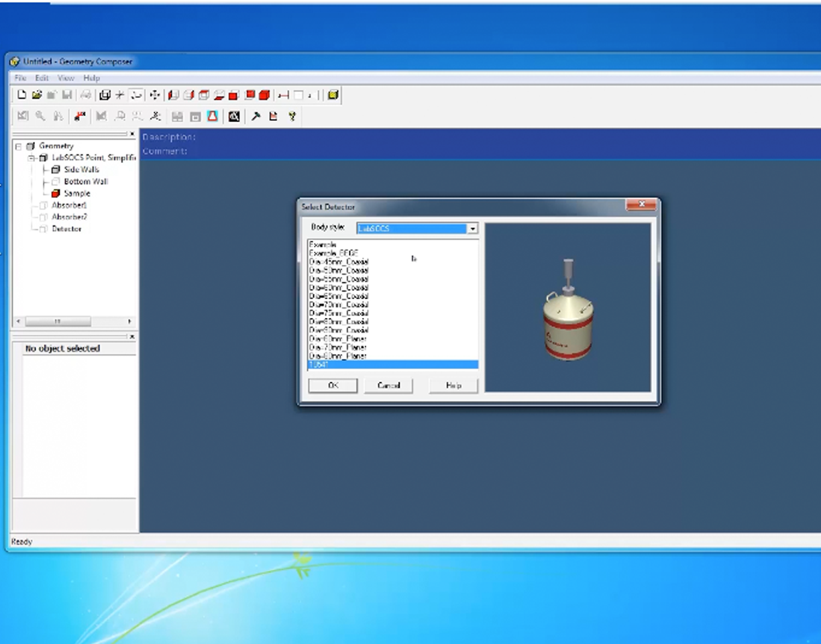Open the View menu

coord(66,78)
